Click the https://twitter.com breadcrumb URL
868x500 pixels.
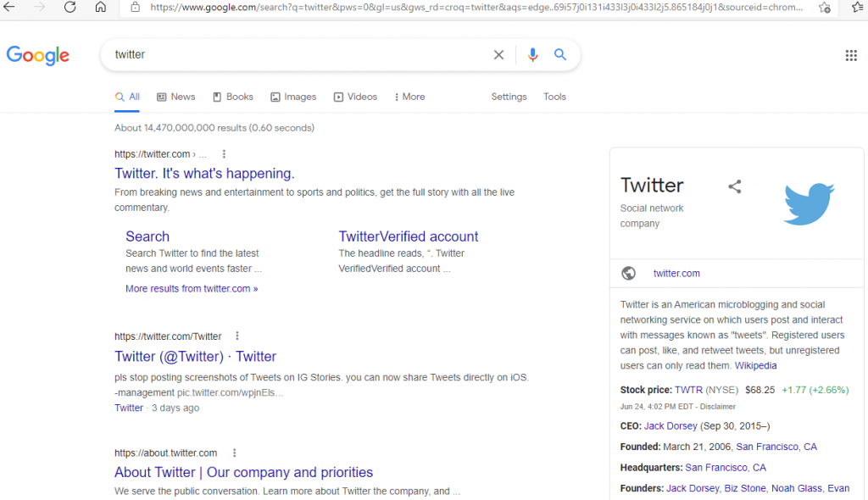point(153,154)
